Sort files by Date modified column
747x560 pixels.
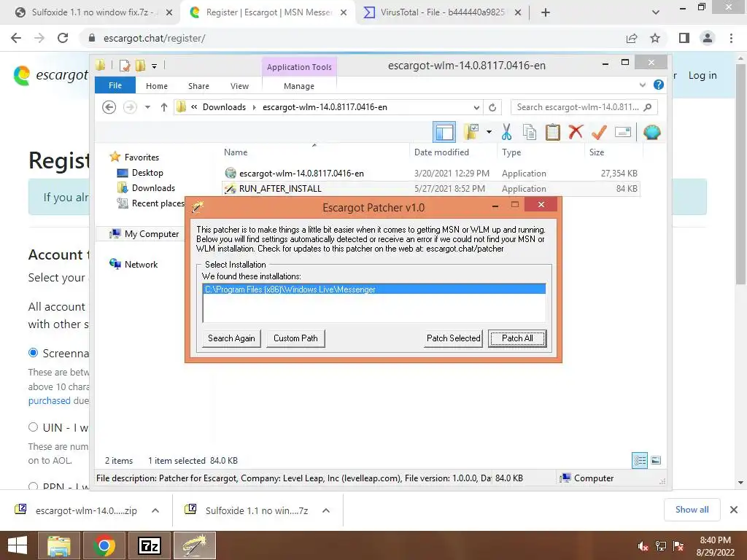point(441,152)
